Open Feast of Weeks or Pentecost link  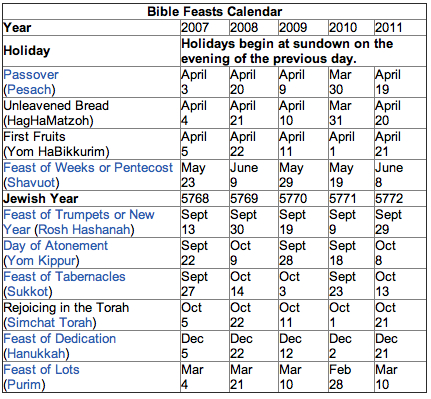click(88, 168)
